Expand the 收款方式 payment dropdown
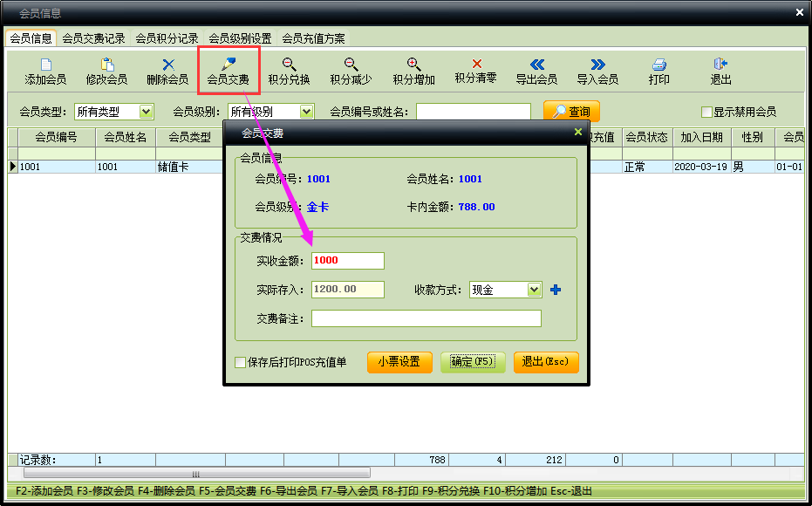812x506 pixels. coord(534,290)
